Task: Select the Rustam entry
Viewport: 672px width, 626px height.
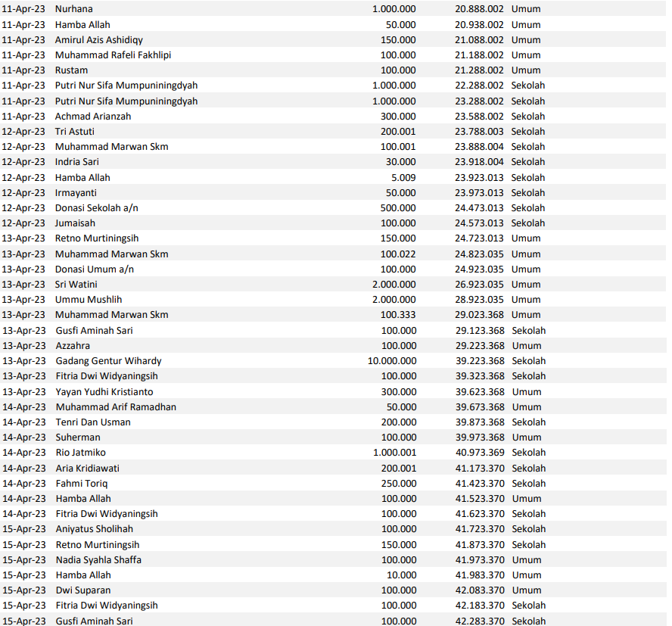Action: 71,70
